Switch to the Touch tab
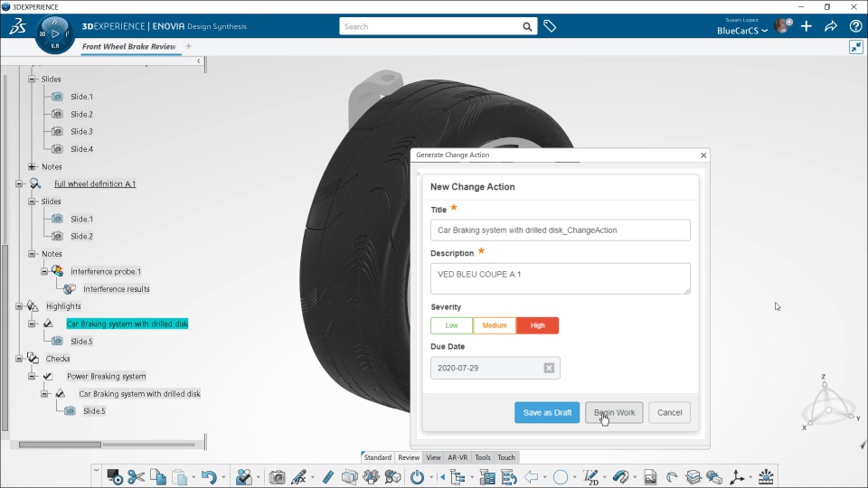The image size is (868, 488). 506,457
